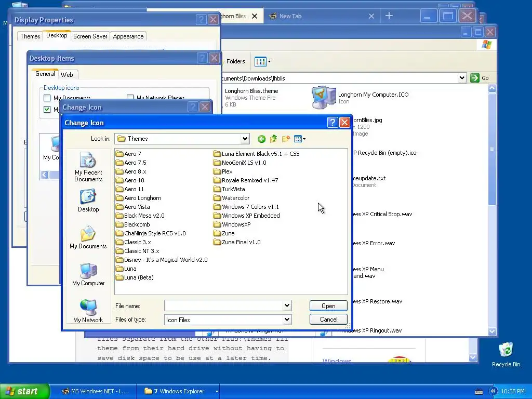Screen dimensions: 532x399
Task: Select the Luna Element Black v5.1 + CSS folder
Action: tap(257, 154)
